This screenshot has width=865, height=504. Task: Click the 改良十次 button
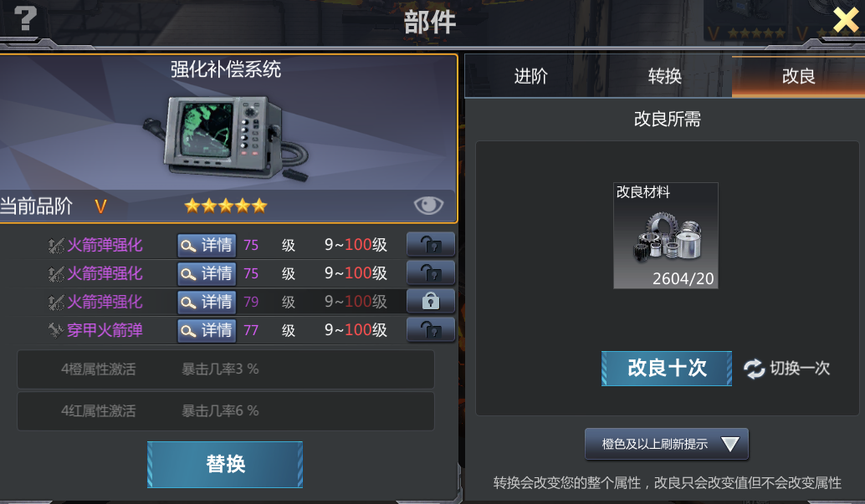[x=667, y=369]
